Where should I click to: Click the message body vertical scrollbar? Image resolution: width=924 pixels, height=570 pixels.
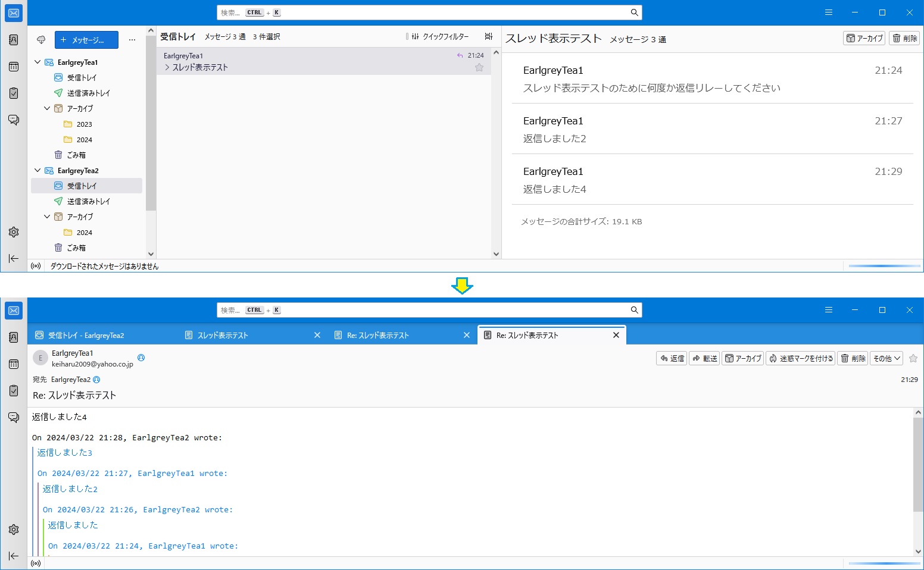[918, 464]
